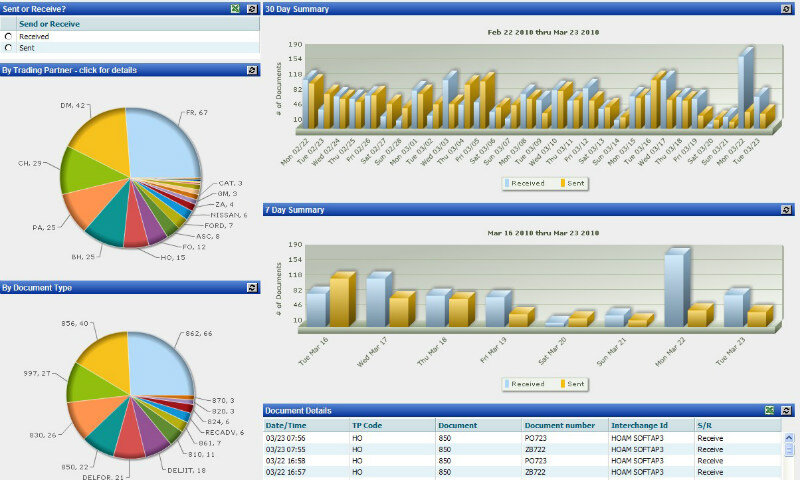Refresh the Sent or Receive panel

tap(252, 8)
